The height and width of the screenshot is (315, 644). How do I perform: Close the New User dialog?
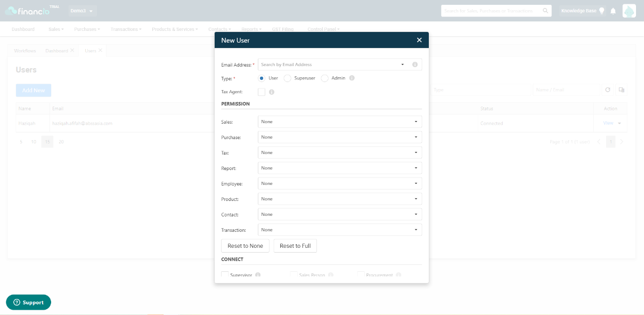coord(419,40)
